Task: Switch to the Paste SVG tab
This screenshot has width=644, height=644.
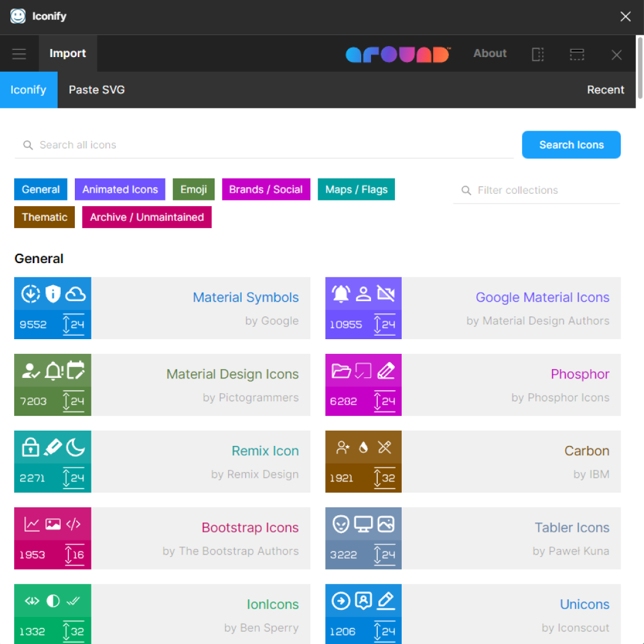Action: 96,90
